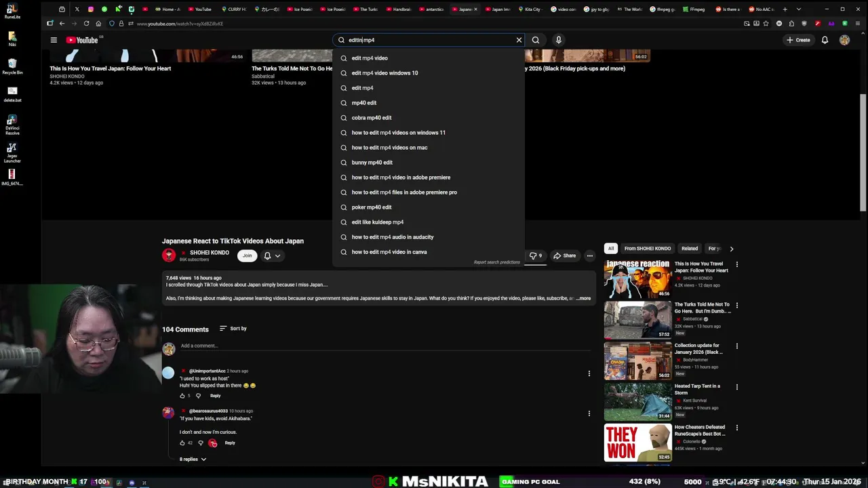Pick suggestion 'bunny mp40 edit'
The width and height of the screenshot is (868, 488).
[429, 163]
